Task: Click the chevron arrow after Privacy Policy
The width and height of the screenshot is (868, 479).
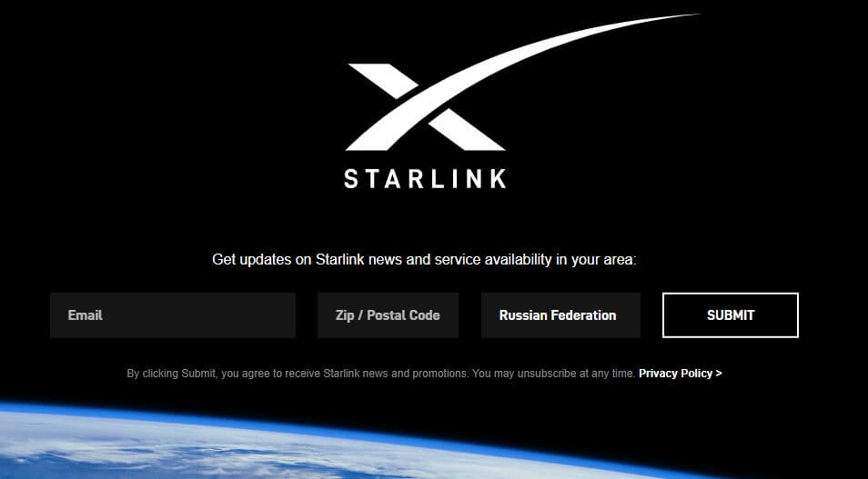Action: [x=719, y=374]
